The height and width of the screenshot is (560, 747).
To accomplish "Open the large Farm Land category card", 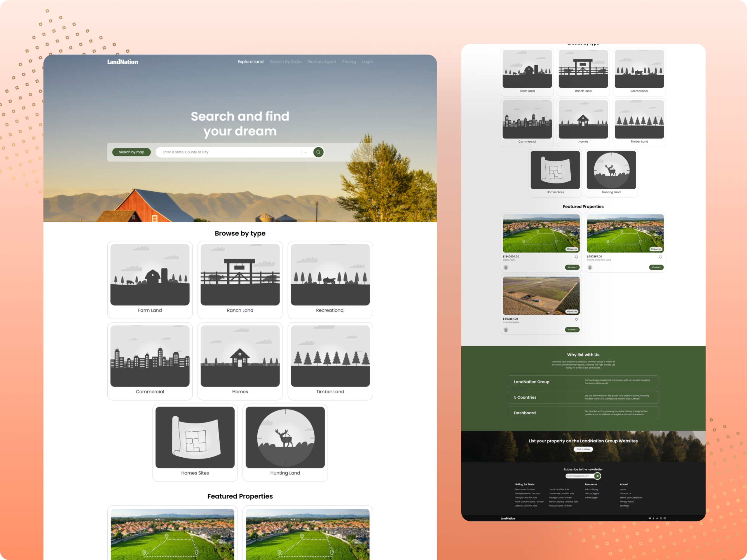I will [x=150, y=279].
